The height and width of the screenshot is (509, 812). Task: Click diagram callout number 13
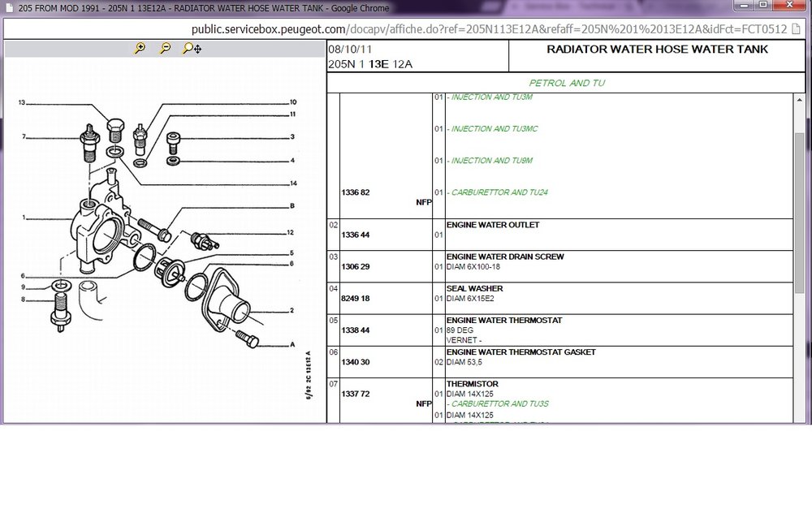click(22, 102)
